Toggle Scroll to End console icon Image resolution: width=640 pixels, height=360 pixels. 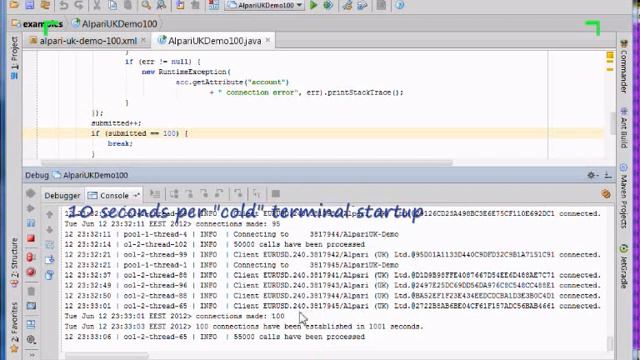[x=50, y=260]
